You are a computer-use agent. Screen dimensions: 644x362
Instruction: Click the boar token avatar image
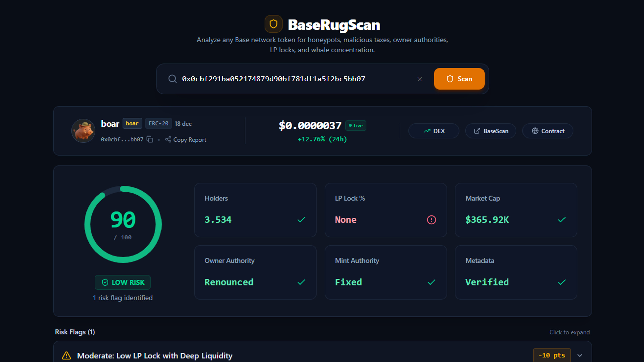[83, 131]
